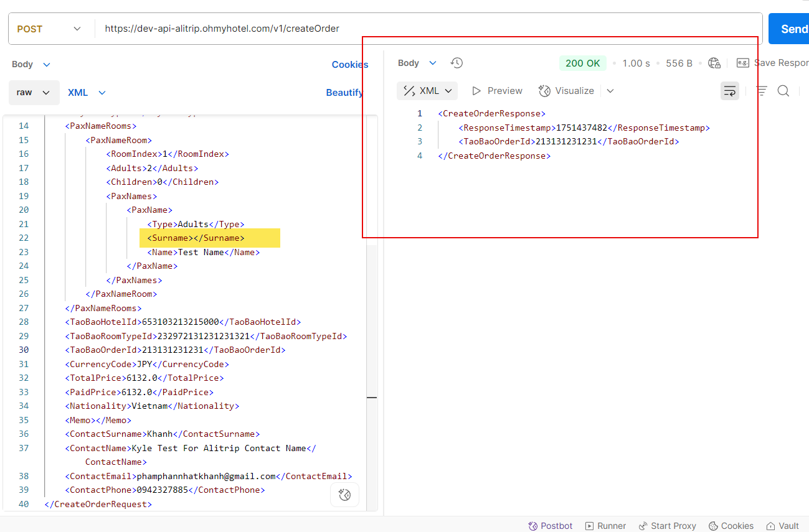809x532 pixels.
Task: Click the floating Postbot icon in request editor
Action: (344, 495)
